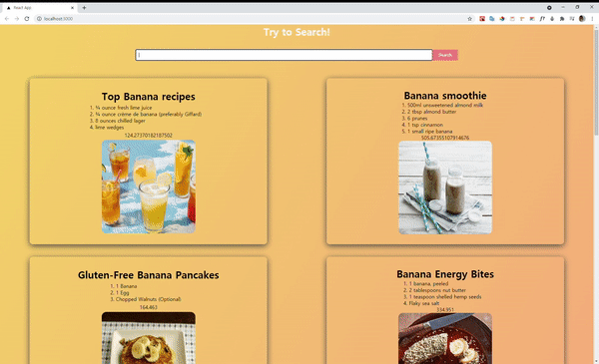Click the Top Banana recipes title
The width and height of the screenshot is (599, 364).
click(148, 97)
